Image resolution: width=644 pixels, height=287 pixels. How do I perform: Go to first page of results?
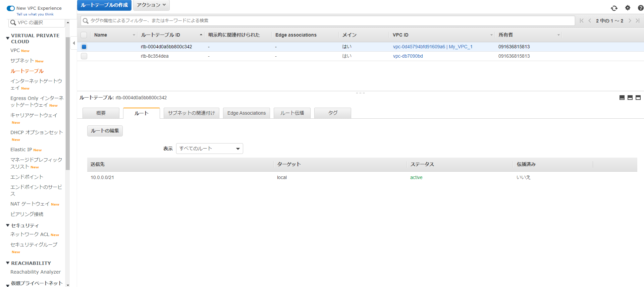point(582,21)
